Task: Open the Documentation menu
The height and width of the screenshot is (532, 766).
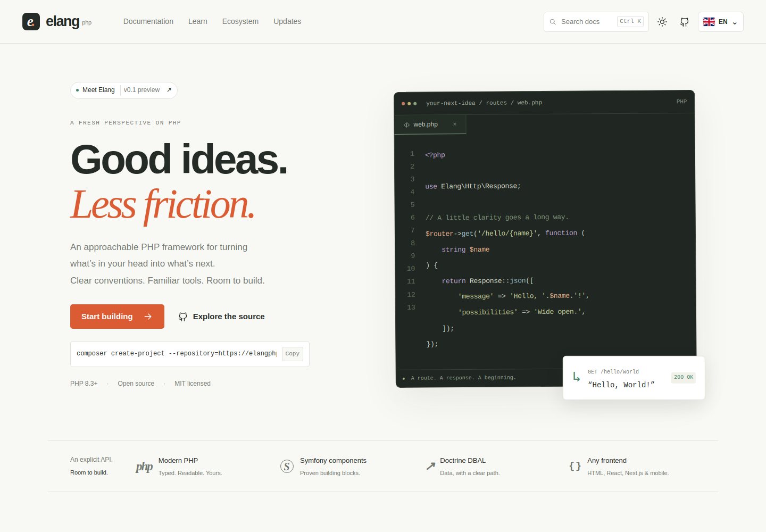Action: (x=148, y=21)
